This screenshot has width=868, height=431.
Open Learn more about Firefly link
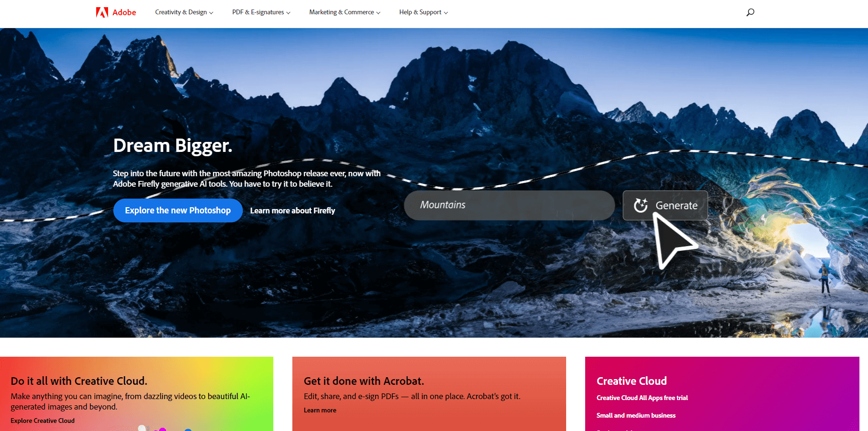tap(292, 210)
